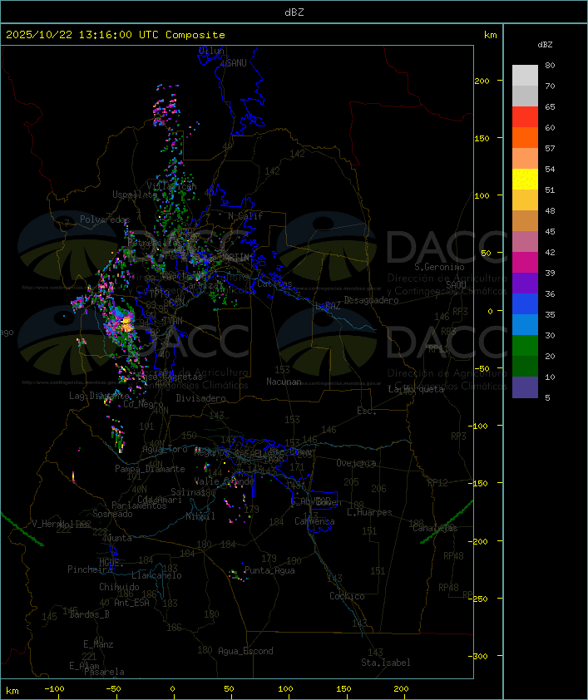Click the slate purple 5–10 dBZ swatch
Image resolution: width=588 pixels, height=700 pixels.
[x=525, y=387]
